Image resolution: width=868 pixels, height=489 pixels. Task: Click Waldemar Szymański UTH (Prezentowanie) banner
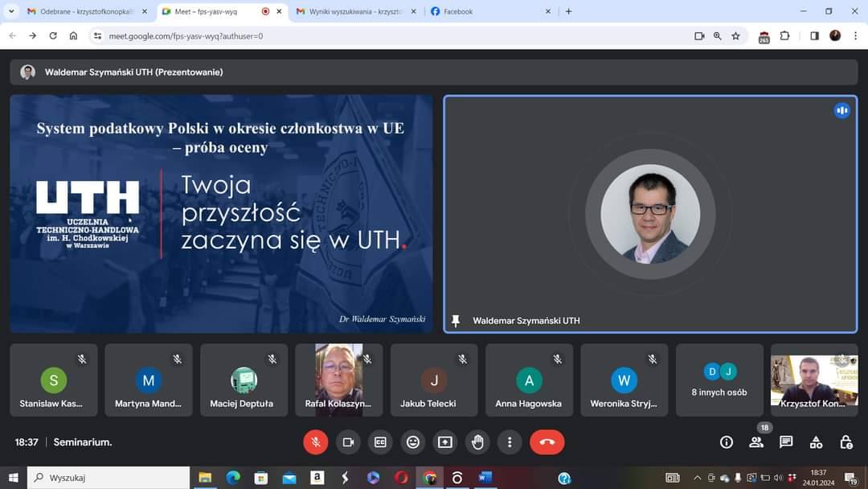(x=434, y=72)
